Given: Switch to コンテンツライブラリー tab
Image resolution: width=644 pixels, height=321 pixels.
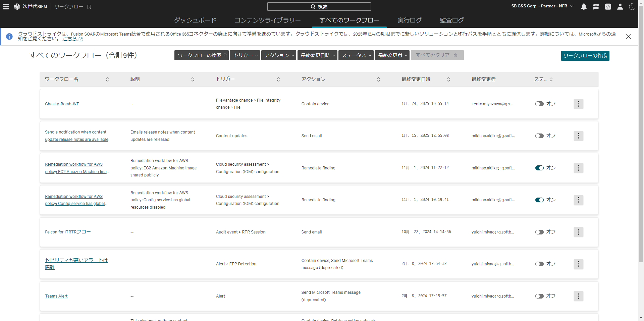Looking at the screenshot, I should (268, 20).
